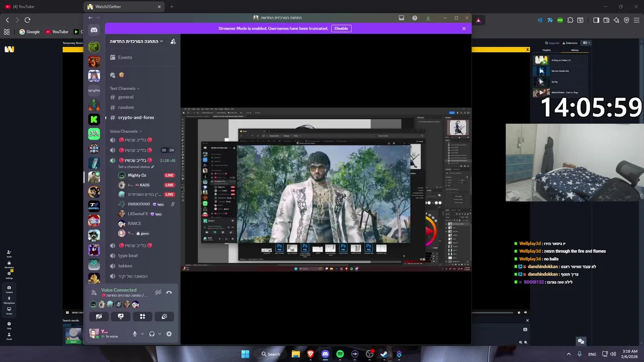Image resolution: width=644 pixels, height=362 pixels.
Task: Share your screen button in voice panel
Action: tap(121, 316)
